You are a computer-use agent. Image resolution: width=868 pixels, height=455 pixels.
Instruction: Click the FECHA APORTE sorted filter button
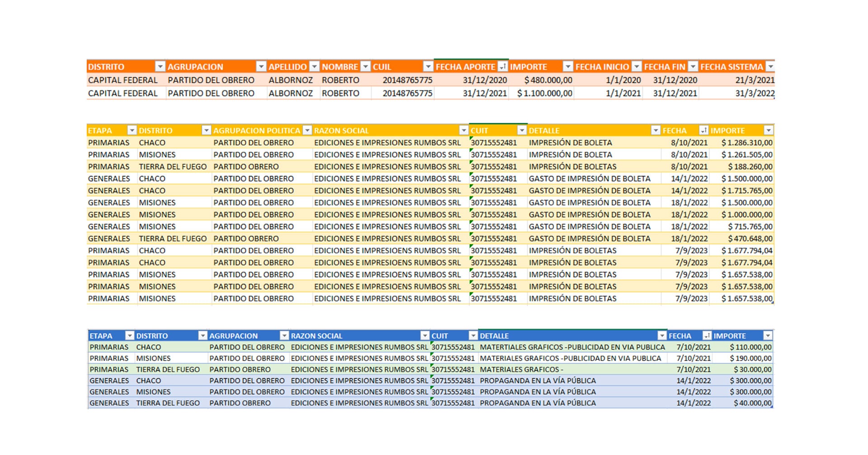(503, 67)
